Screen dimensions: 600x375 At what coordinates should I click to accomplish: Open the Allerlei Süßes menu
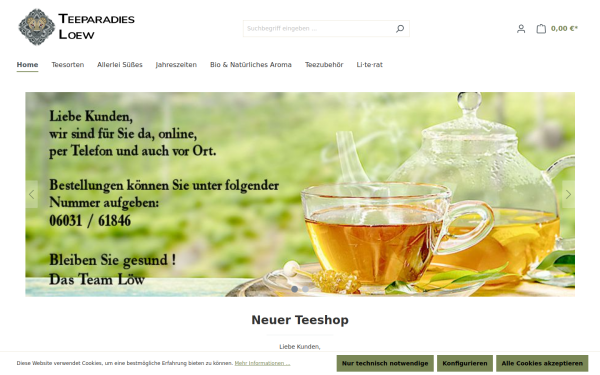pos(120,65)
